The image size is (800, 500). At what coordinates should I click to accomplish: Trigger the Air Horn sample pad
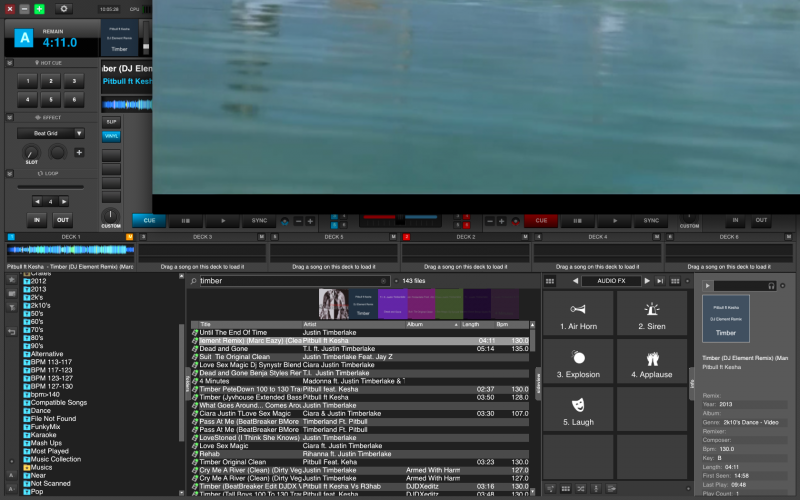[x=578, y=314]
